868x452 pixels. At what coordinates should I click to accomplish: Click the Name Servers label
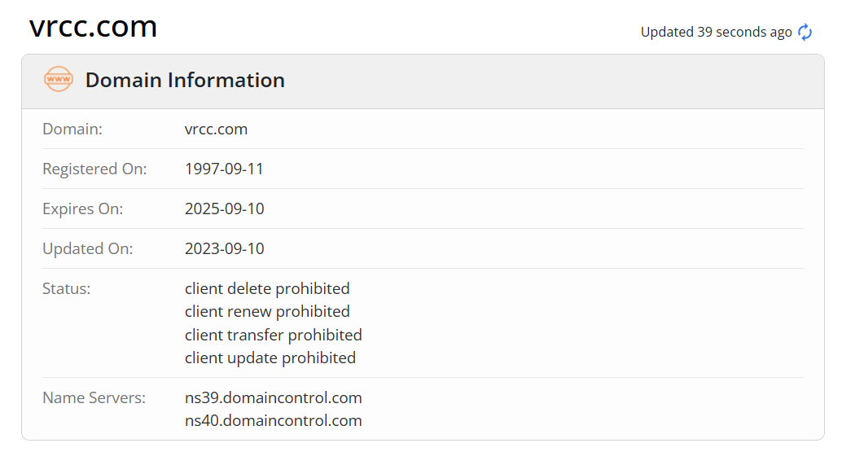(94, 397)
